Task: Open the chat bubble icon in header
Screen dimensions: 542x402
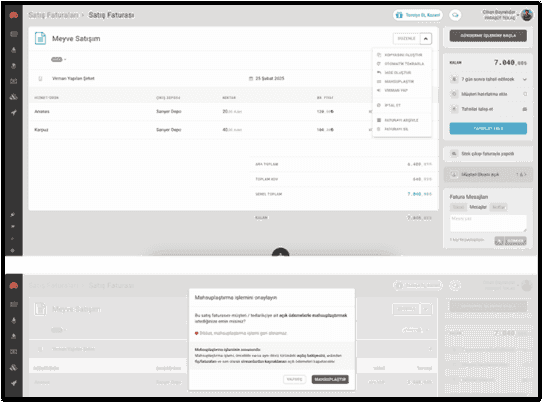Action: pyautogui.click(x=455, y=15)
